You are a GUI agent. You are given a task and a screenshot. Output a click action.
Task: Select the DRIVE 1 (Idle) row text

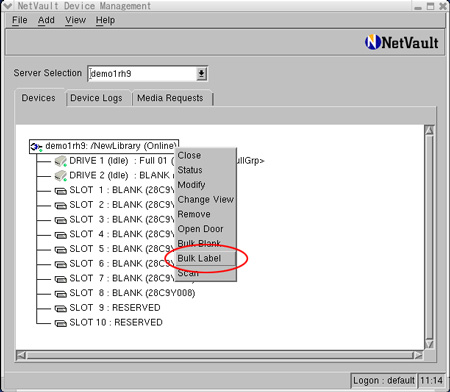click(121, 161)
